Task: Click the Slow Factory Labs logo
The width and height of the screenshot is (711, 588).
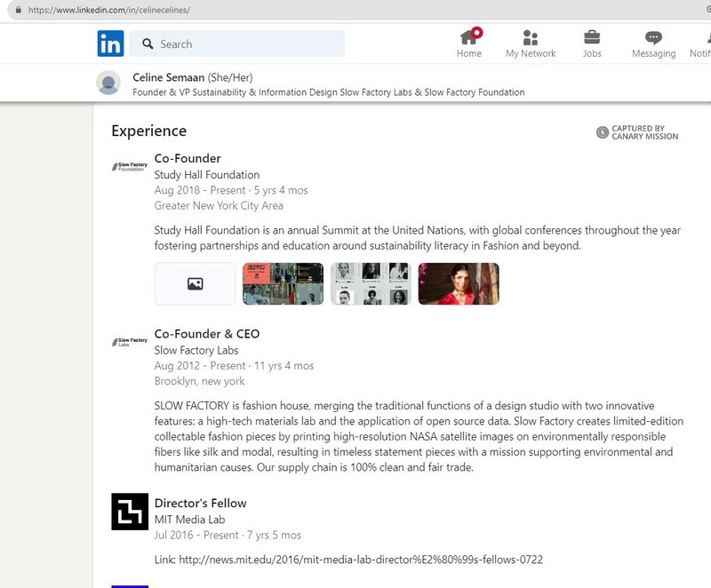Action: coord(130,342)
